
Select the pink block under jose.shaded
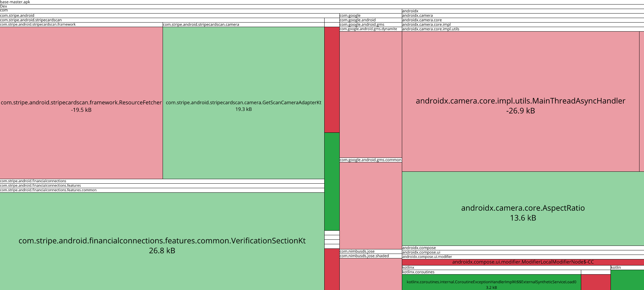(371, 274)
